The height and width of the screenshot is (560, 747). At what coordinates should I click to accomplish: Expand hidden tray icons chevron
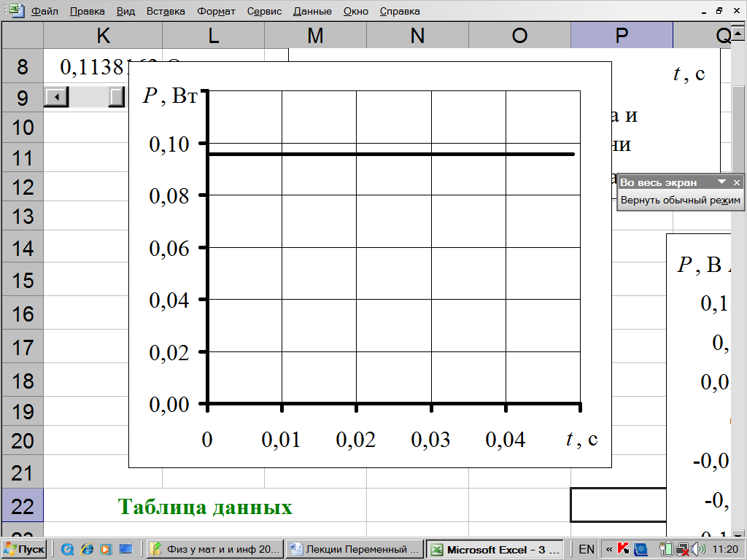[608, 550]
